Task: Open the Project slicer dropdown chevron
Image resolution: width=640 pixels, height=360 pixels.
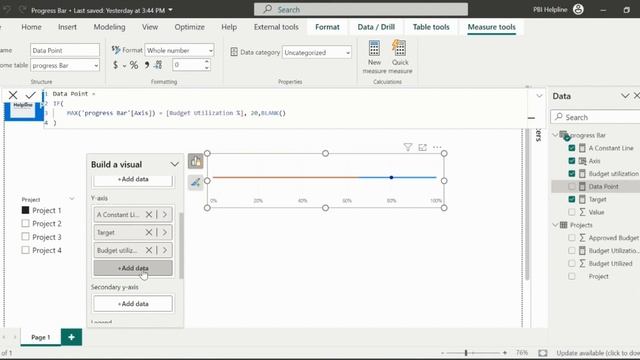Action: [x=71, y=199]
